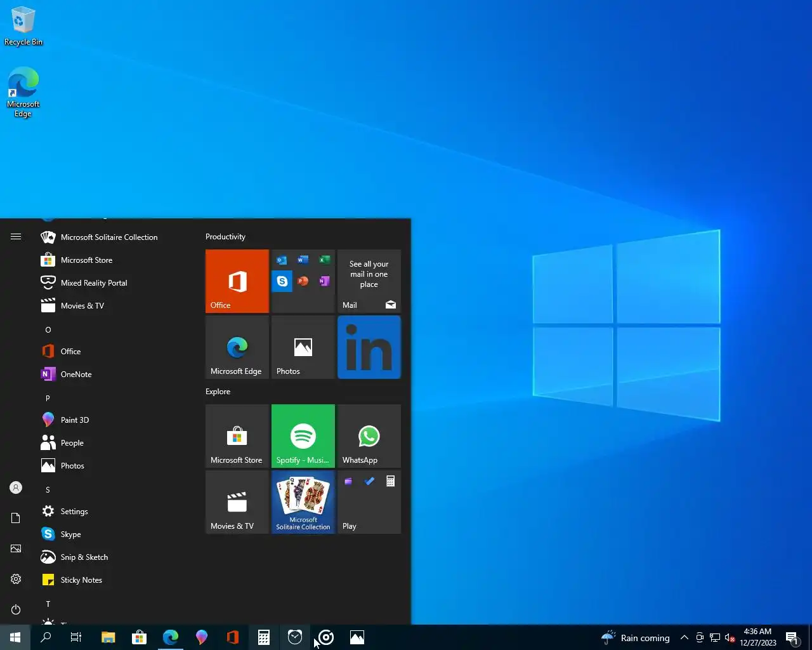Open the WhatsApp tile
The height and width of the screenshot is (650, 812).
(x=369, y=436)
